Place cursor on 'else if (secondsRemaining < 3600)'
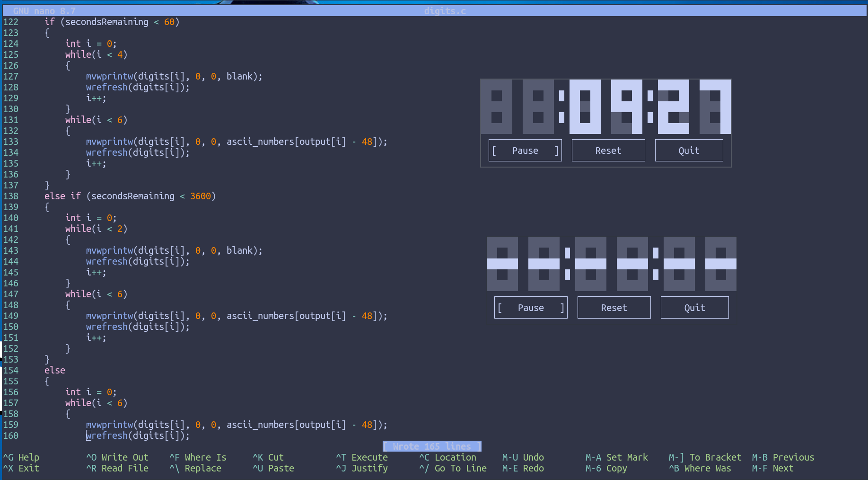The height and width of the screenshot is (480, 868). pyautogui.click(x=130, y=196)
